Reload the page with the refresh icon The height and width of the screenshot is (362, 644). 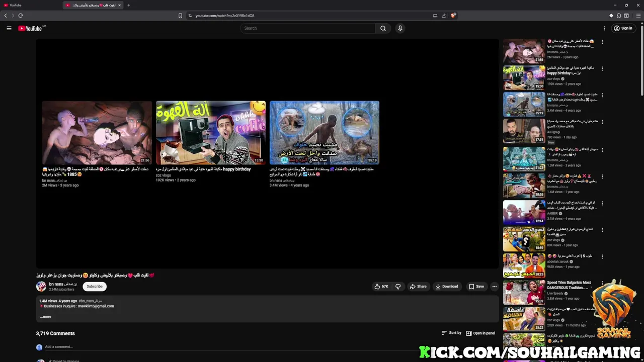21,16
